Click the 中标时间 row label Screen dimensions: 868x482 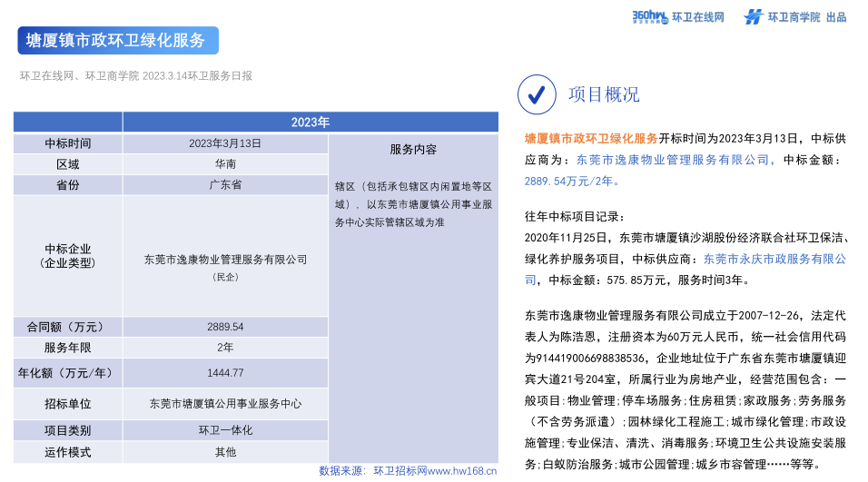point(68,143)
